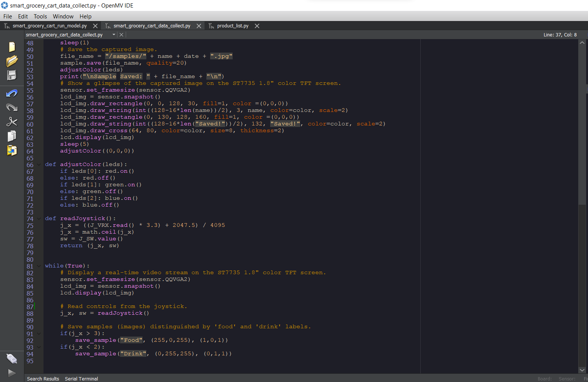Close the product_list.py tab
Viewport: 588px width, 382px height.
pyautogui.click(x=257, y=26)
